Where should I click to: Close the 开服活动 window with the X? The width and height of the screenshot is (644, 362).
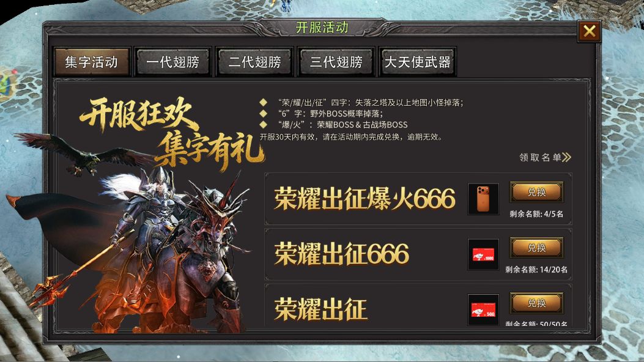pos(590,31)
